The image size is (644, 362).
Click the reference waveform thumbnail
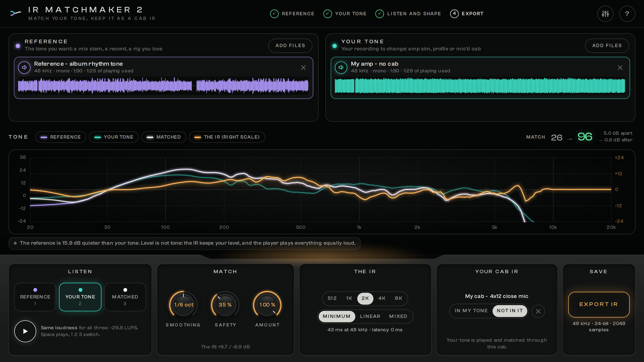[x=163, y=86]
